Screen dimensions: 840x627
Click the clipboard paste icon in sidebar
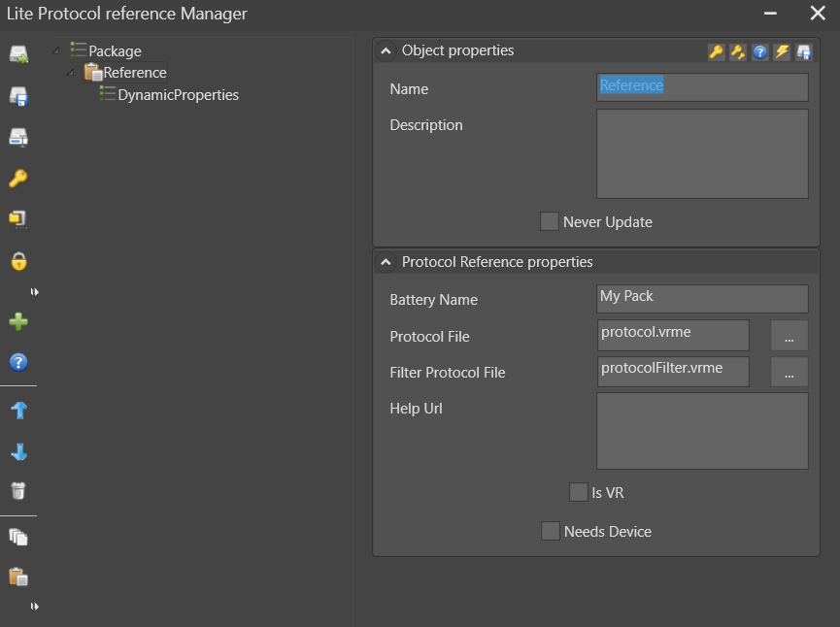[x=18, y=577]
